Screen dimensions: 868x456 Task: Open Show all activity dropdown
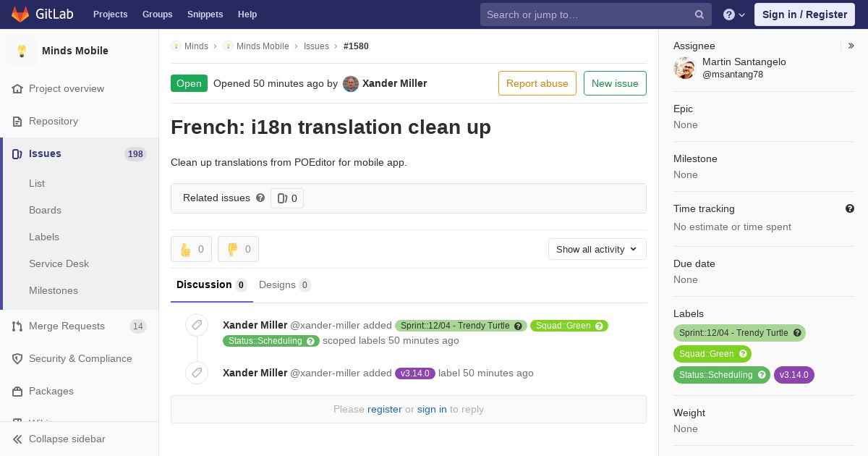coord(597,249)
